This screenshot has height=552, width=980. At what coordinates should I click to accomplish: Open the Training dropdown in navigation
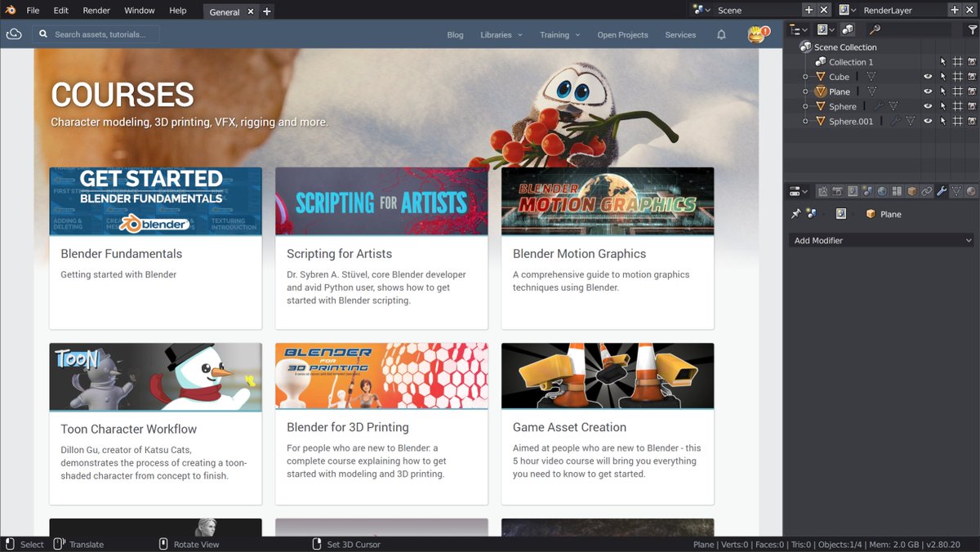click(559, 35)
